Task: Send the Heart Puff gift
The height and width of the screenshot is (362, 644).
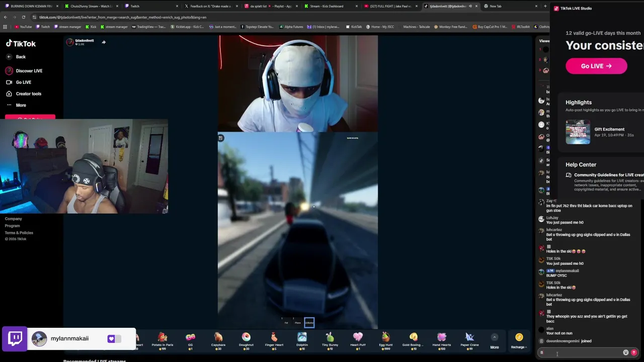Action: 358,340
